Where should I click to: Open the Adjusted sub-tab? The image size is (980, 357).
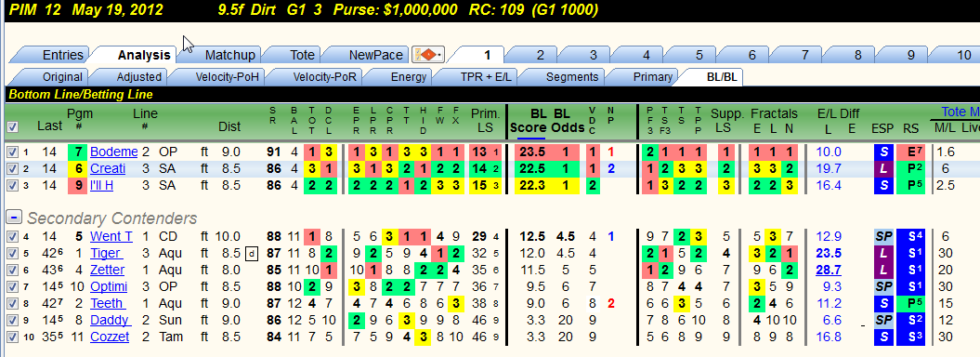coord(138,77)
